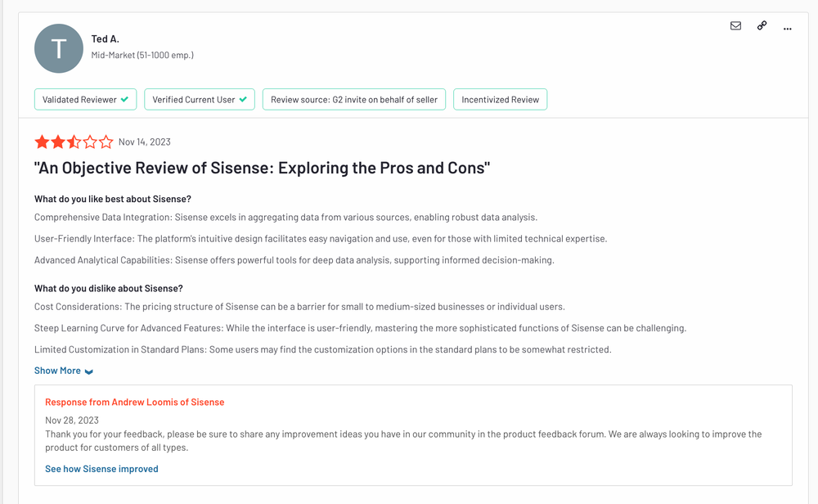The width and height of the screenshot is (818, 504).
Task: Expand the Show More section
Action: (x=56, y=370)
